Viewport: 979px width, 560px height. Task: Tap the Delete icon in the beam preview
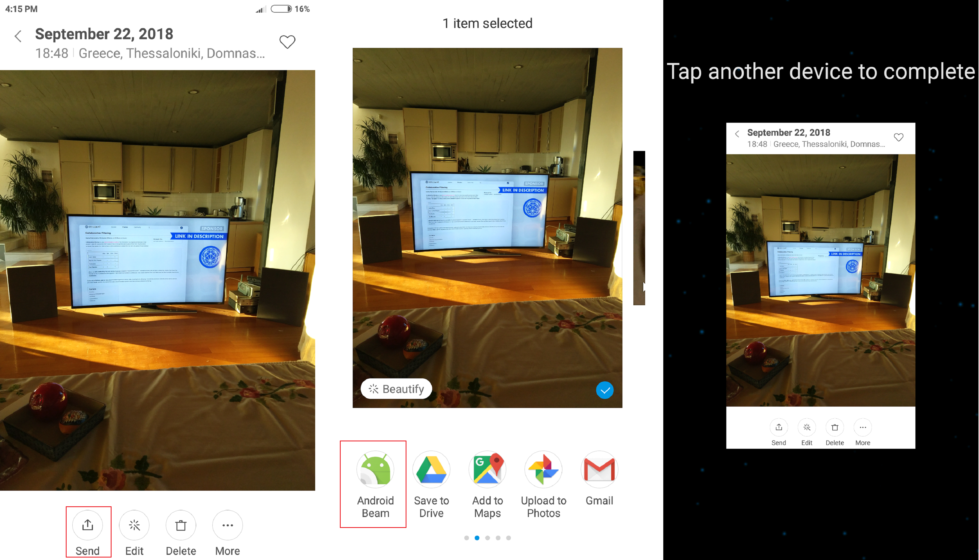click(835, 427)
